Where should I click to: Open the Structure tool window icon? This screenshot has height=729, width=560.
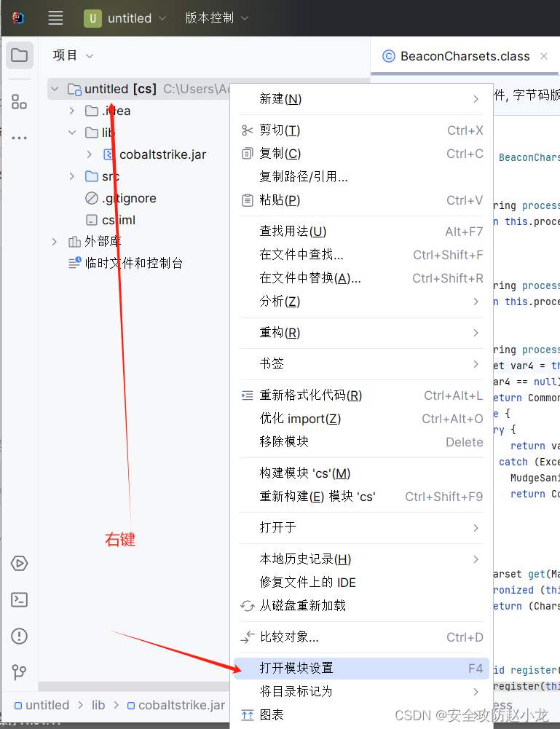[19, 101]
